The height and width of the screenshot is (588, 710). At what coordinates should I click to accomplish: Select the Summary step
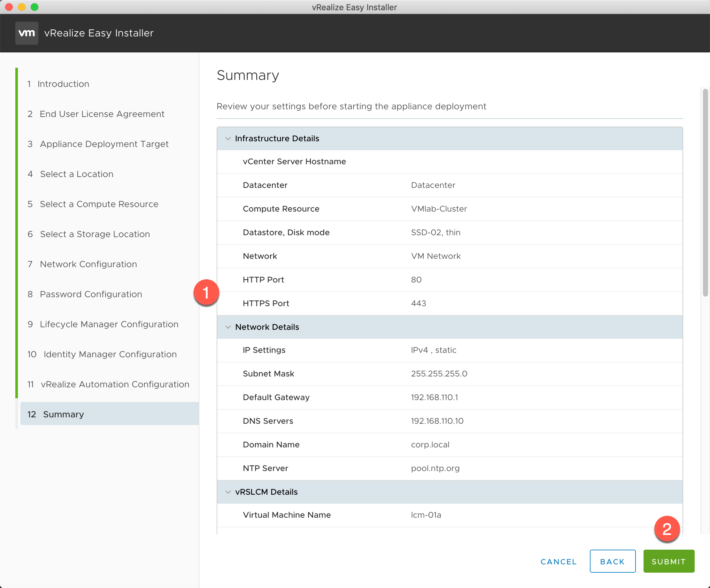(x=110, y=414)
